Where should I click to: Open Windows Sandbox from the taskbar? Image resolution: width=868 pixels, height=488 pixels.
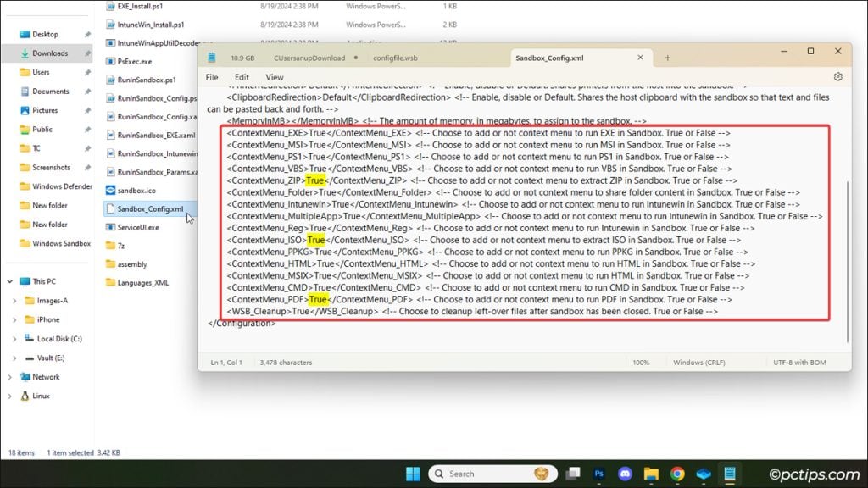coord(702,474)
